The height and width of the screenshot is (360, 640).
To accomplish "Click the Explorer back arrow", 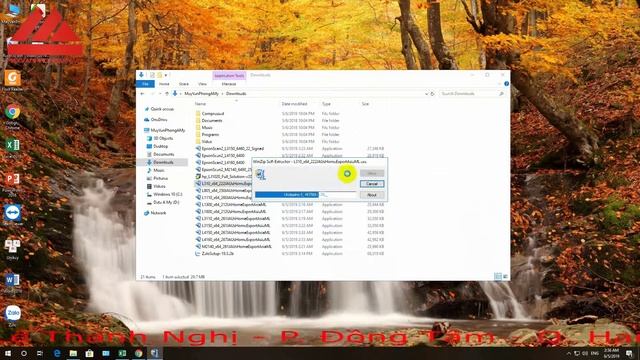I will (142, 93).
